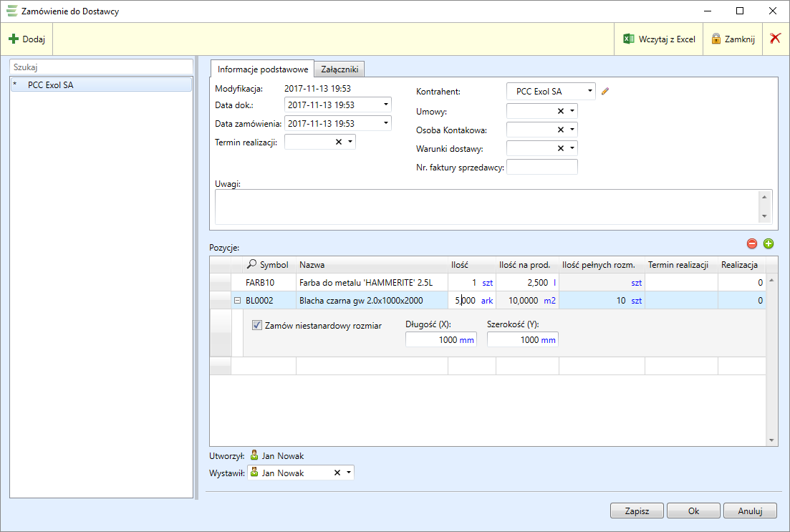Expand the Data dok. date picker

[386, 105]
